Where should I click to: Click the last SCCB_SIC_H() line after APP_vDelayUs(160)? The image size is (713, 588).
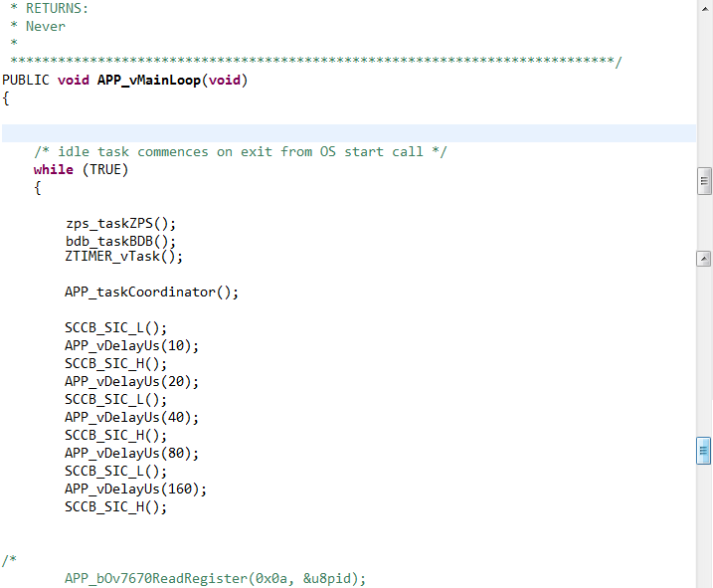115,506
